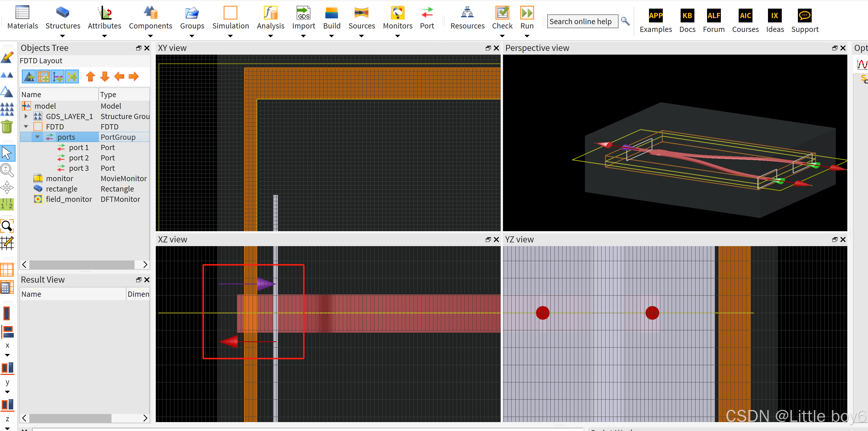Select port 2 in Objects Tree
The width and height of the screenshot is (868, 431).
pos(78,158)
